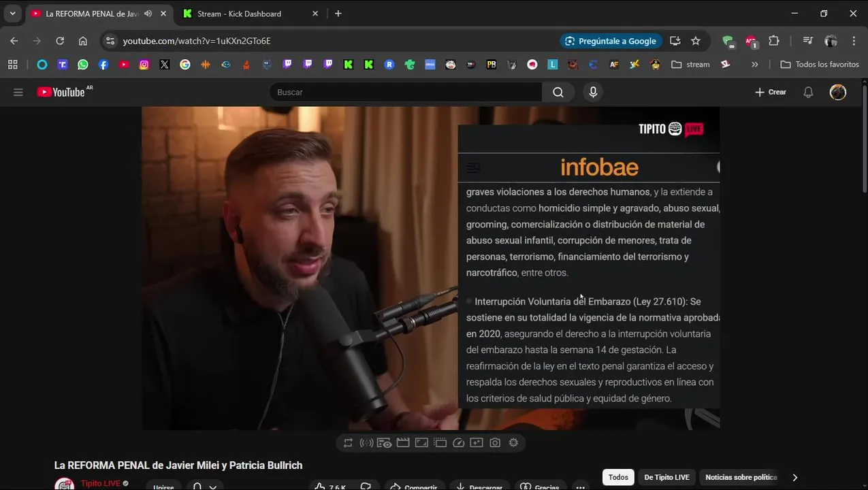Switch to the Stream - Kick Dashboard tab
The height and width of the screenshot is (490, 868).
(239, 14)
